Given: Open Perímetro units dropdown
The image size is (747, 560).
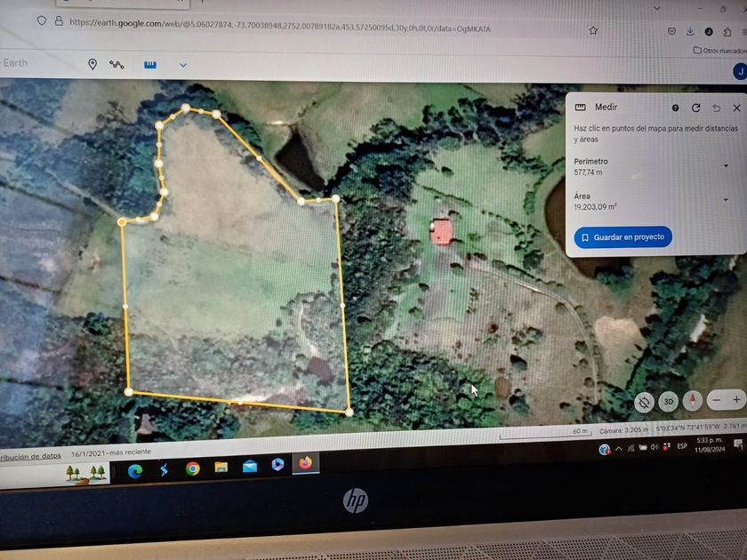Looking at the screenshot, I should click(726, 165).
